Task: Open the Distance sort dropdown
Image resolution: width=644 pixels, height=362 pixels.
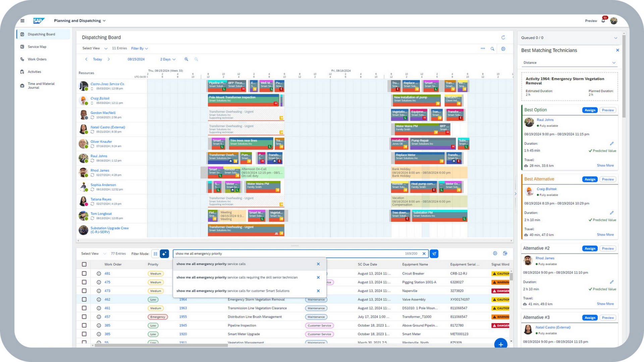Action: (x=569, y=63)
